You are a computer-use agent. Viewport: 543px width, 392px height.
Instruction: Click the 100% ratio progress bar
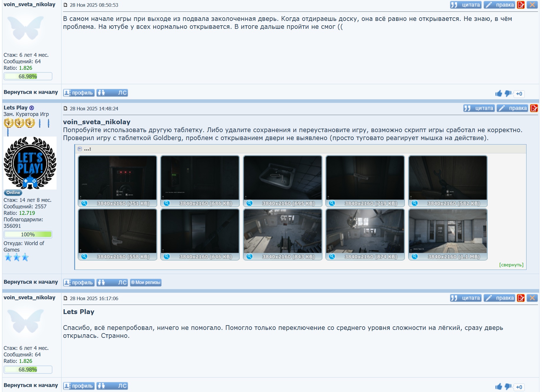[28, 235]
